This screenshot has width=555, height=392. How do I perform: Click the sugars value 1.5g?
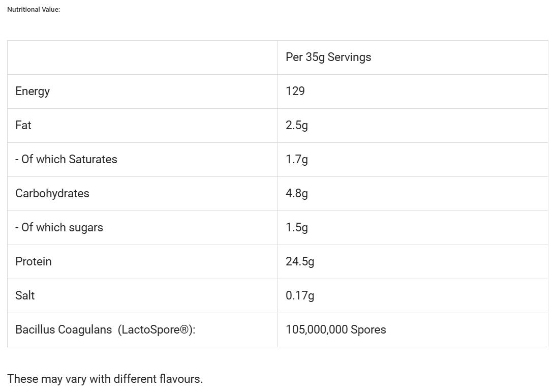297,228
